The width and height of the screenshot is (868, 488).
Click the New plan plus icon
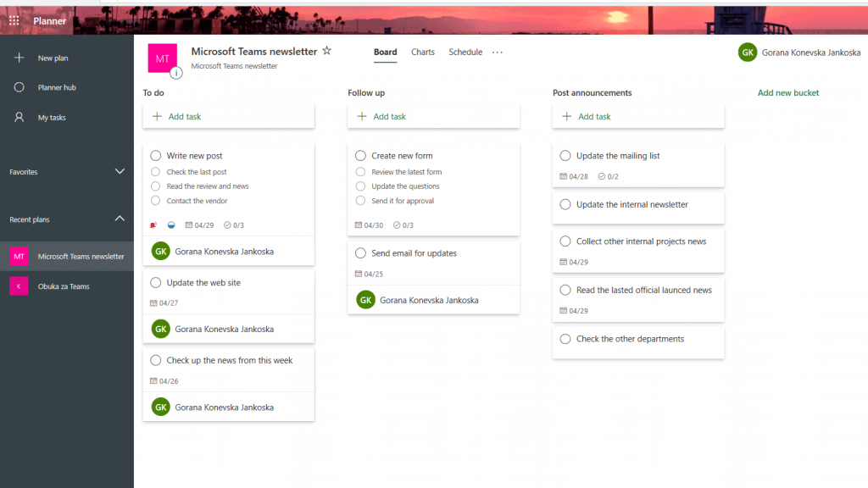click(19, 58)
